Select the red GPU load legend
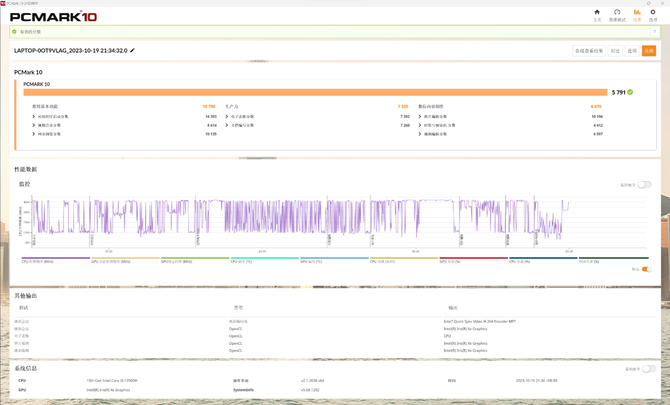Viewport: 670px width, 405px height. coord(473,260)
